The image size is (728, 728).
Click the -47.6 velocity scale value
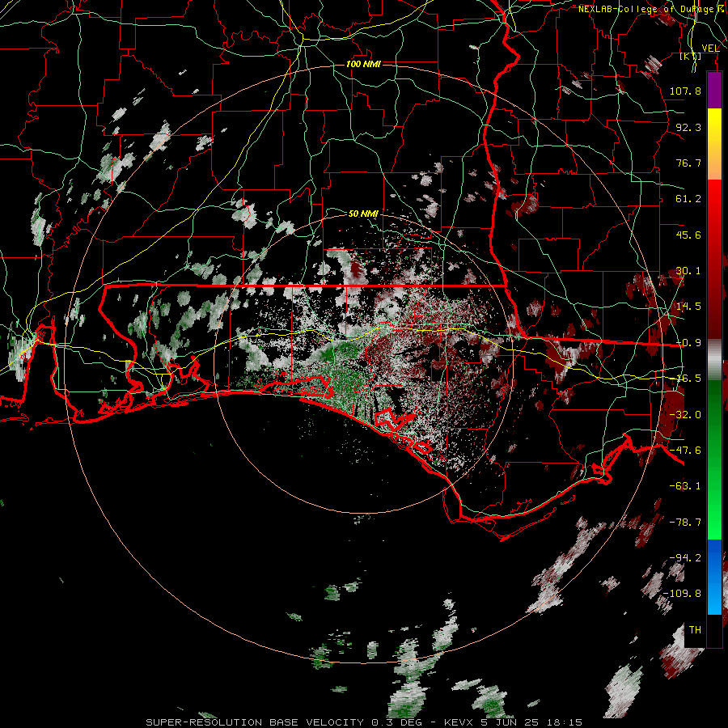(685, 451)
